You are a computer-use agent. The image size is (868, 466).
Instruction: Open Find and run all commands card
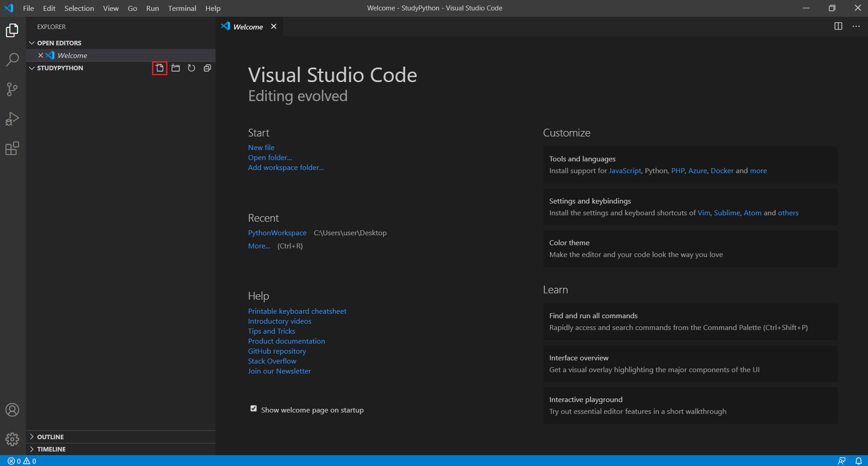(x=691, y=322)
